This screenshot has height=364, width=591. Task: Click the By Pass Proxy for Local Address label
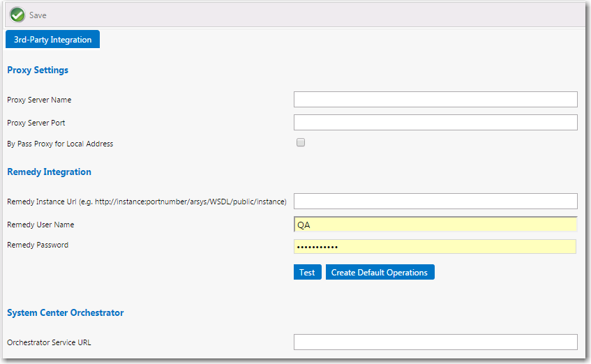point(60,144)
